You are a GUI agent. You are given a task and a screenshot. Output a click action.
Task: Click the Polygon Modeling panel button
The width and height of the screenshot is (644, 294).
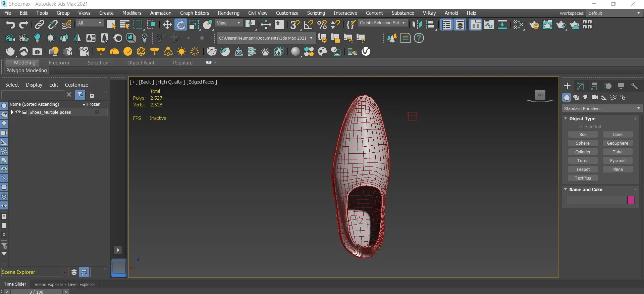coord(26,70)
